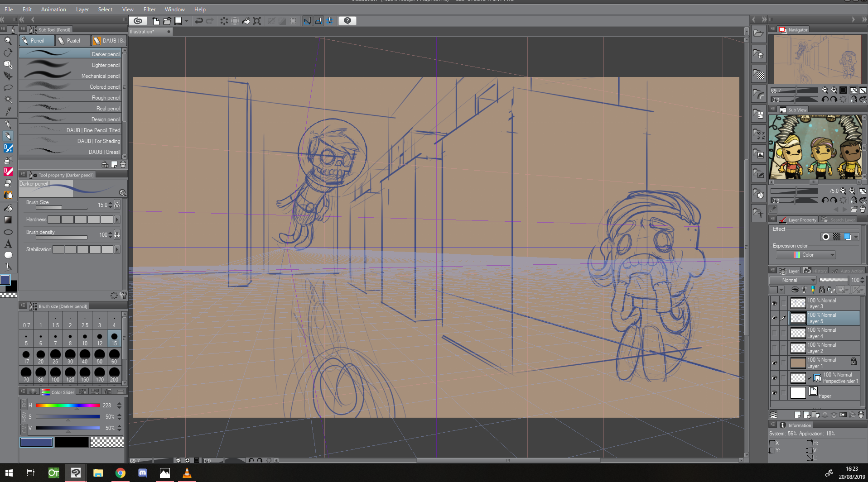Select the Zoom magnifier tool
Image resolution: width=868 pixels, height=482 pixels.
click(8, 41)
